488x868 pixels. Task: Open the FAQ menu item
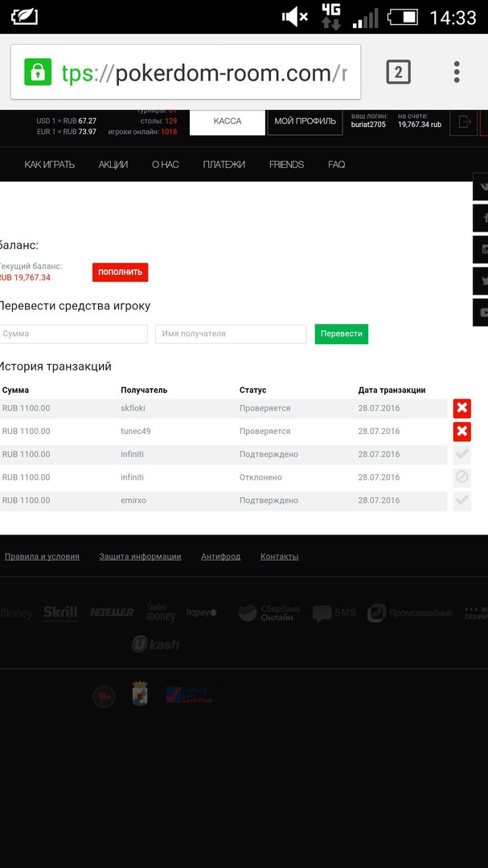(336, 165)
